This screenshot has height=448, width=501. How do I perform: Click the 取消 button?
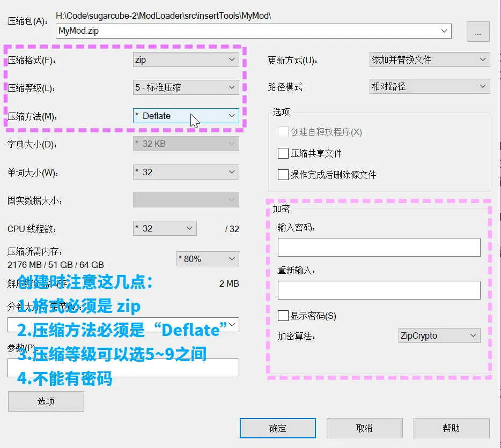pyautogui.click(x=364, y=428)
